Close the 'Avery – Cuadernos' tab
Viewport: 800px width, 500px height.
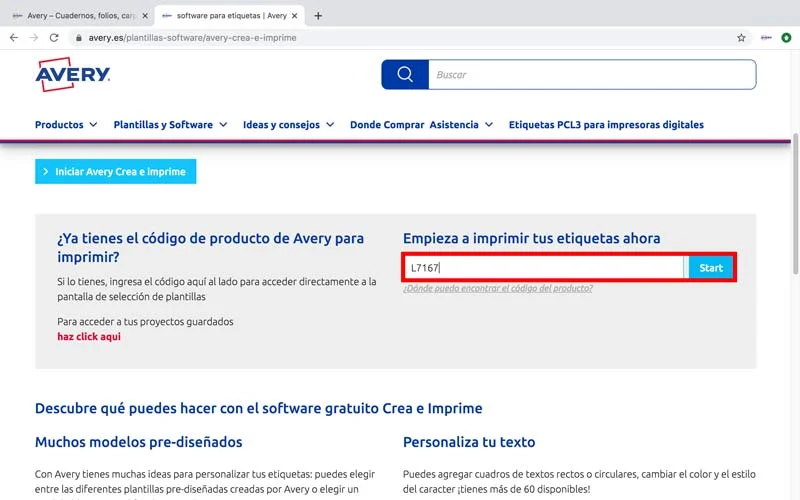tap(145, 16)
